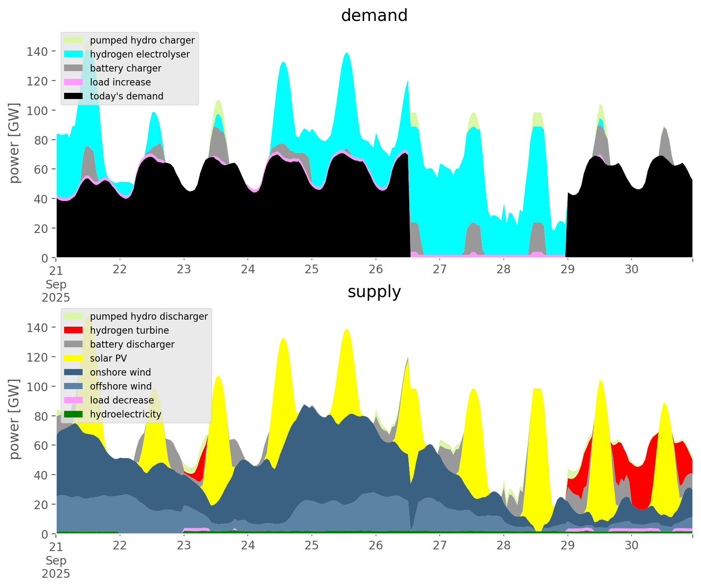
Task: Click the cyan hydrogen electrolyser legend swatch
Action: [x=74, y=54]
